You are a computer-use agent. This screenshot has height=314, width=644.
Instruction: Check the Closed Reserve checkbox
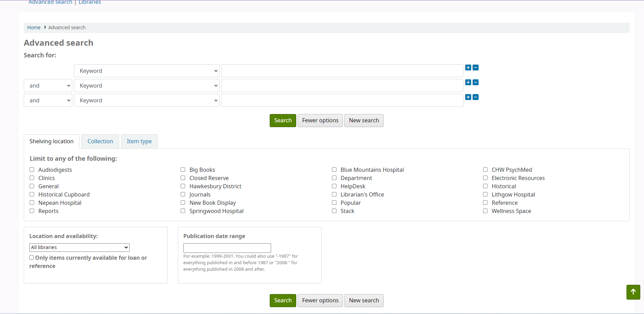click(x=183, y=178)
